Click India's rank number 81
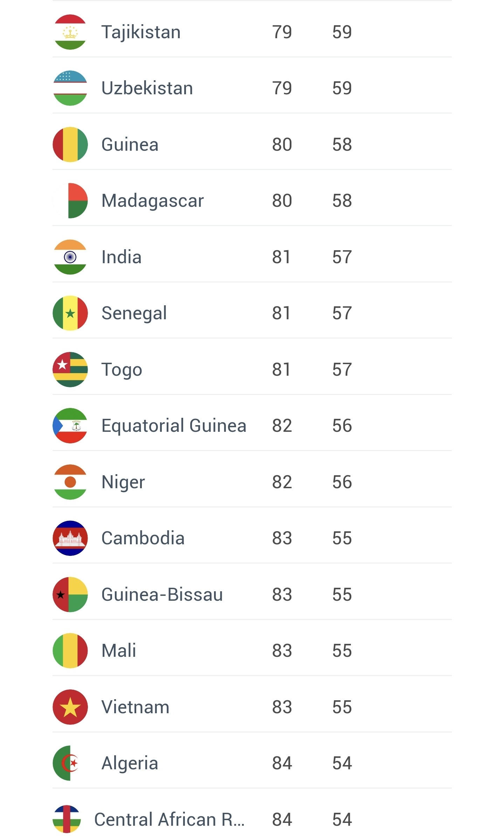504x838 pixels. pos(282,257)
